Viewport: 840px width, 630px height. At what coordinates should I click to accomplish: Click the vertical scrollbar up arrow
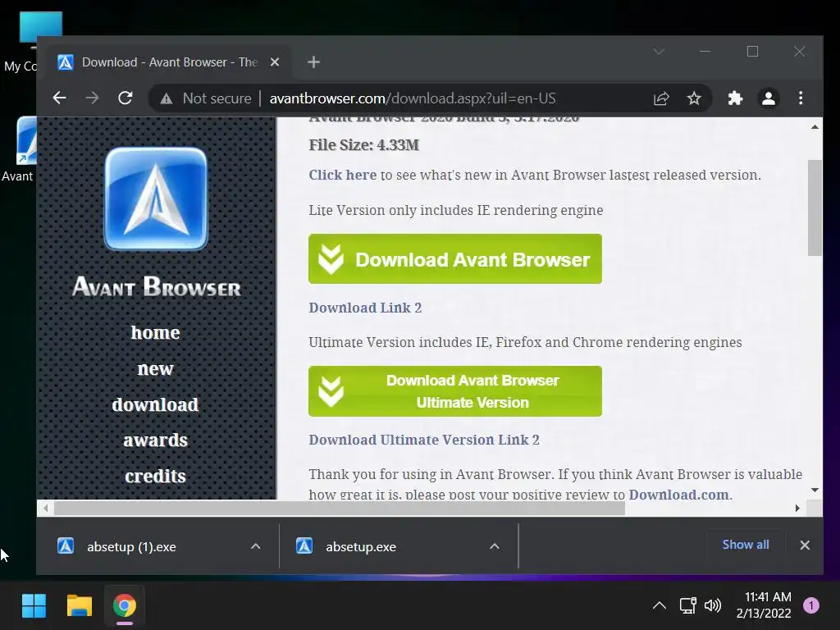tap(815, 127)
